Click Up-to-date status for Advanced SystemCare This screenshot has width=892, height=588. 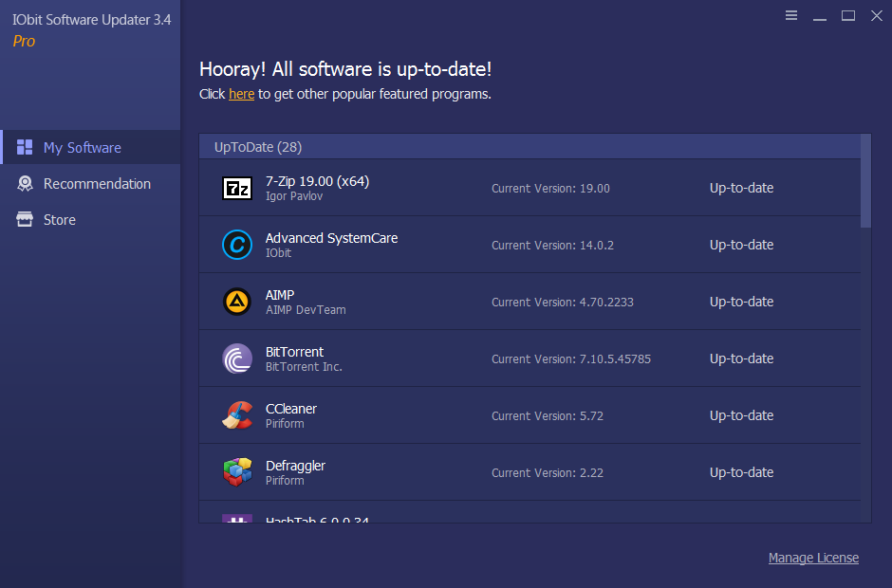[x=741, y=245]
